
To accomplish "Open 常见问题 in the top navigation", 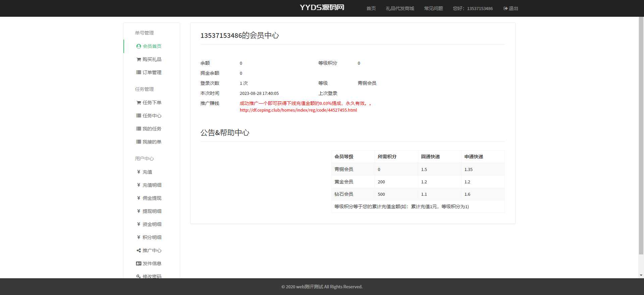I will point(433,8).
